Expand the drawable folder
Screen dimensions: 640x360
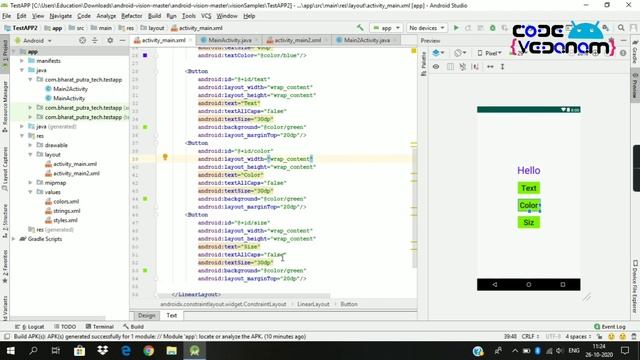point(30,145)
